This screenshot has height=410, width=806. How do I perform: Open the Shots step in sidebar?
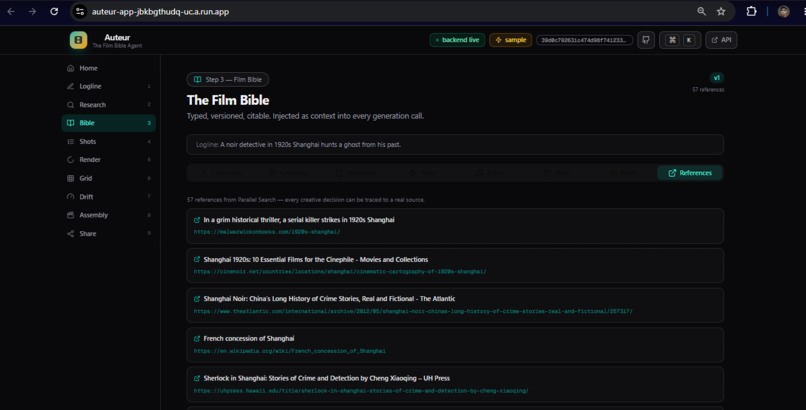tap(108, 141)
